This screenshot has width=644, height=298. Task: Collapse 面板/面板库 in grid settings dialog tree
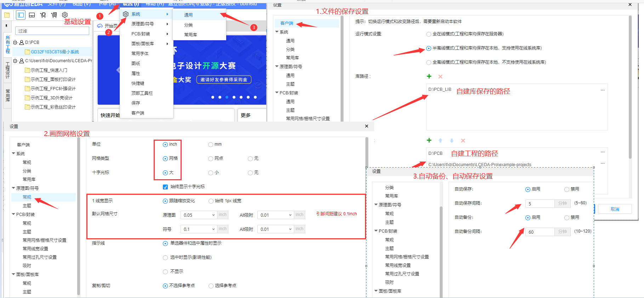pyautogui.click(x=13, y=274)
